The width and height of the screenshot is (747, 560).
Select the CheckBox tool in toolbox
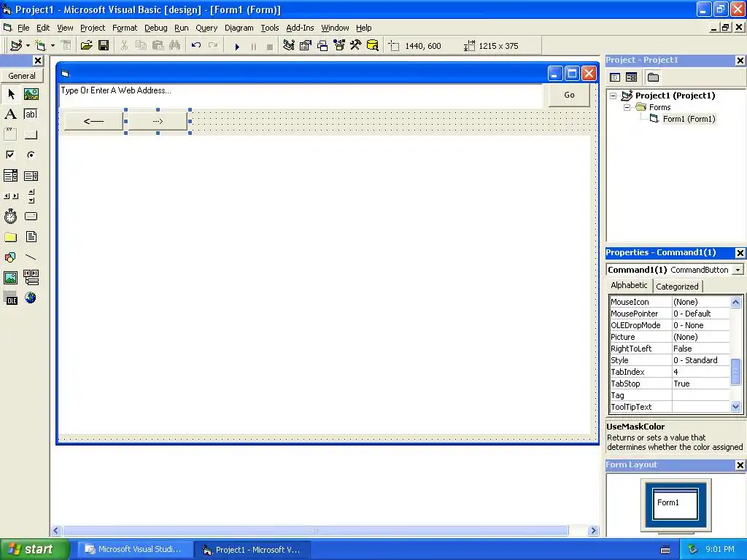pos(10,155)
